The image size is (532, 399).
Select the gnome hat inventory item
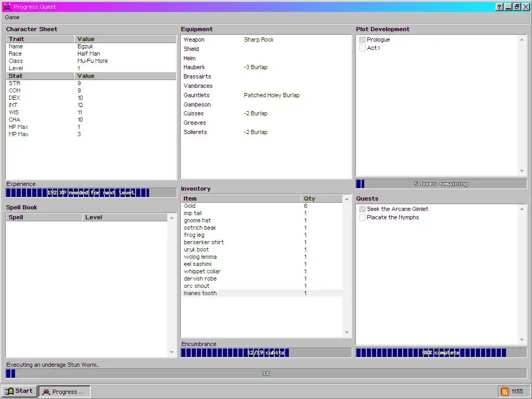point(262,220)
